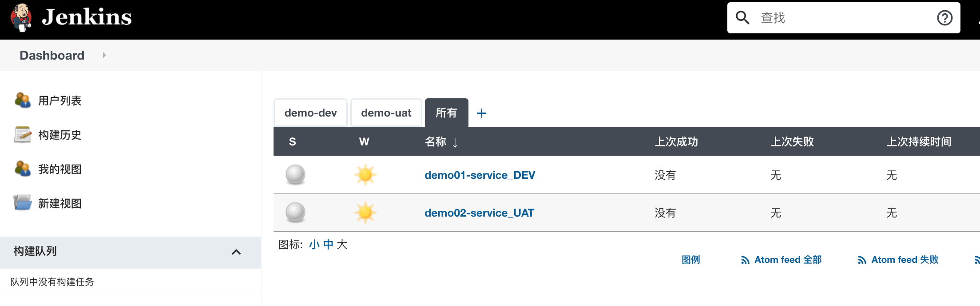Expand the Dashboard breadcrumb arrow
Image resolution: width=980 pixels, height=306 pixels.
tap(104, 55)
